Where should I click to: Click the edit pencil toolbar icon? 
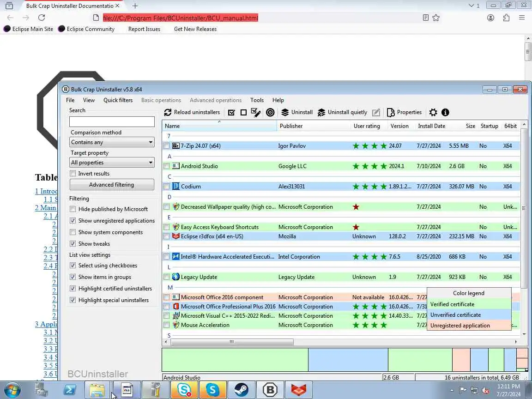[376, 112]
